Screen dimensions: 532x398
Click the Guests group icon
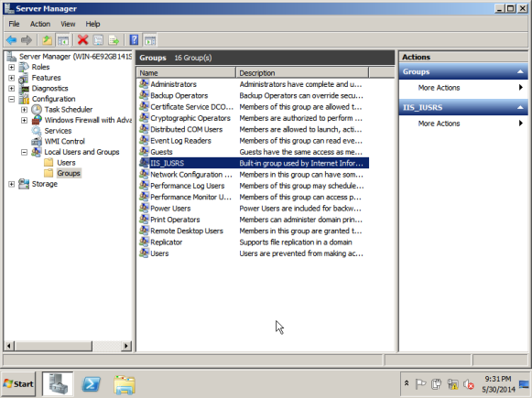(x=144, y=152)
